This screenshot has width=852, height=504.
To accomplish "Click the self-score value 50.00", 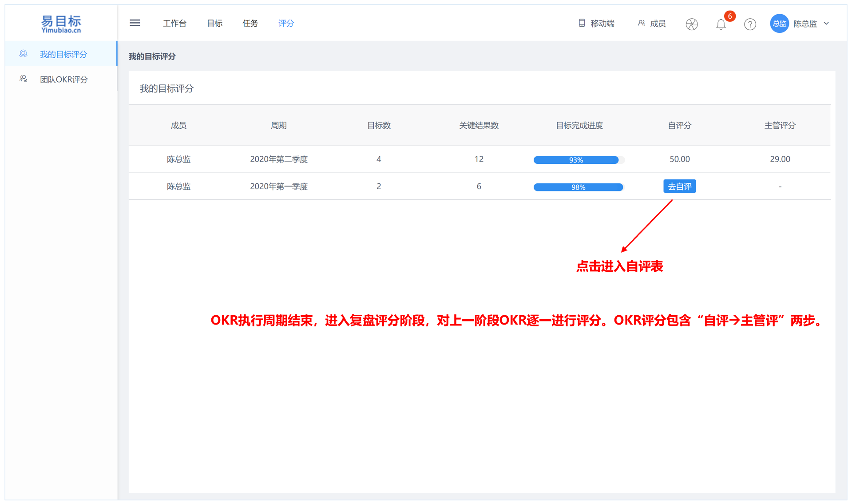I will (680, 159).
